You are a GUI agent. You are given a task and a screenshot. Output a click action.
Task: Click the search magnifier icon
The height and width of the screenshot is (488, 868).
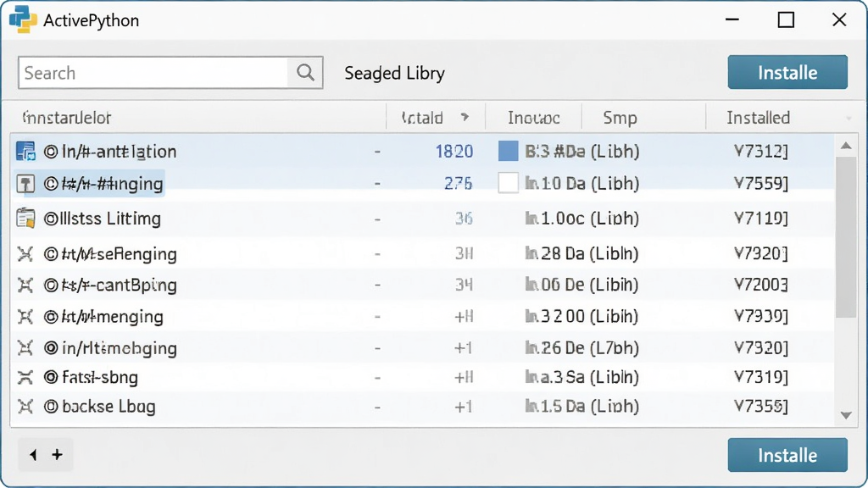(x=305, y=73)
